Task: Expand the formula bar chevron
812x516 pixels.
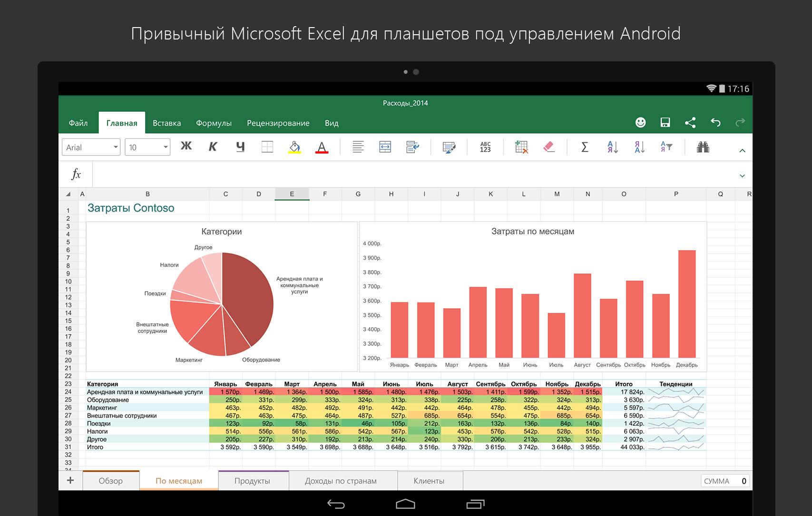Action: click(x=742, y=175)
